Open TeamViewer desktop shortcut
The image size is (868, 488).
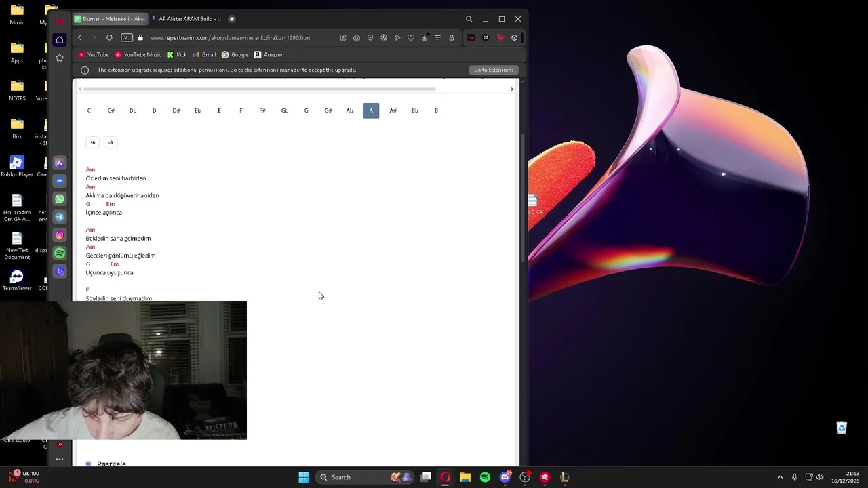pos(17,281)
